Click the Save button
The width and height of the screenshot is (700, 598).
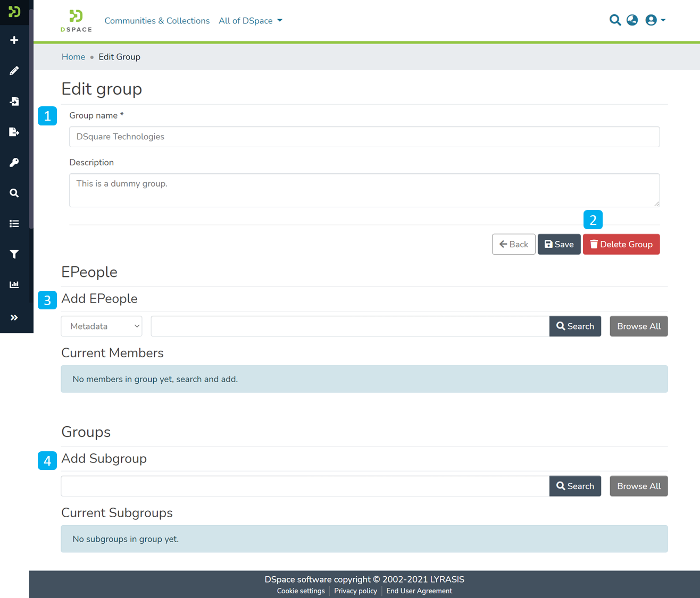(x=559, y=245)
